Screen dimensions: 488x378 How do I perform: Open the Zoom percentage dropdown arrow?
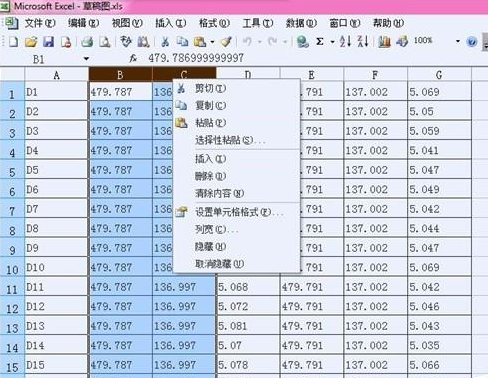(x=458, y=41)
